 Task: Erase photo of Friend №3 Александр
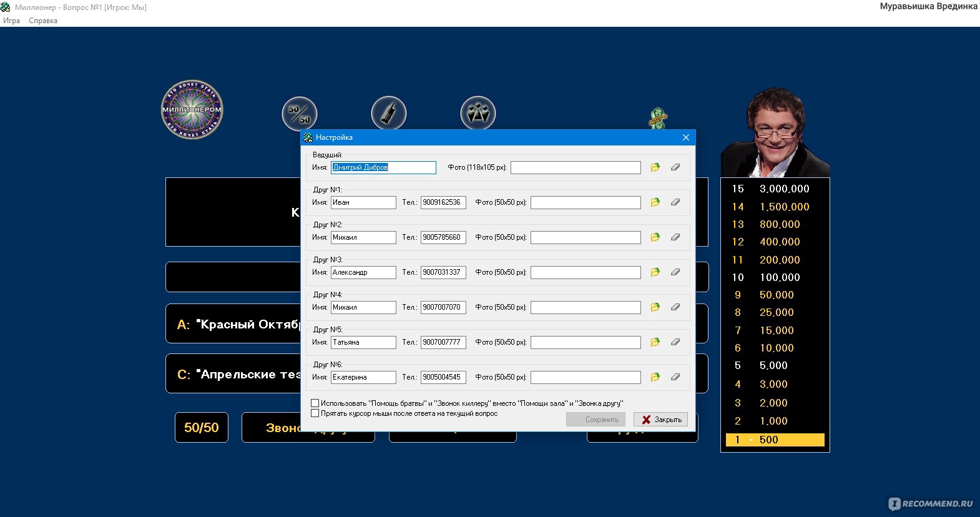point(675,272)
